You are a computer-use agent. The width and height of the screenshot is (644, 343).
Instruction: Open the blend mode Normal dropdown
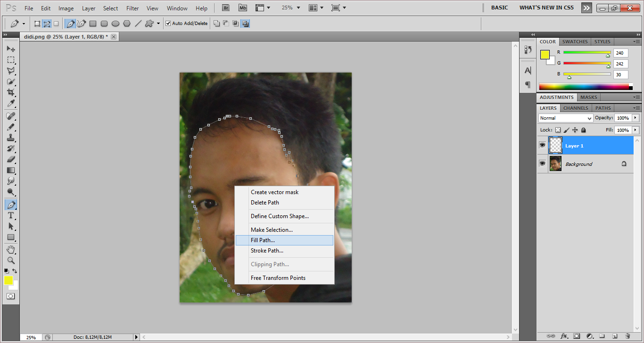pyautogui.click(x=565, y=118)
